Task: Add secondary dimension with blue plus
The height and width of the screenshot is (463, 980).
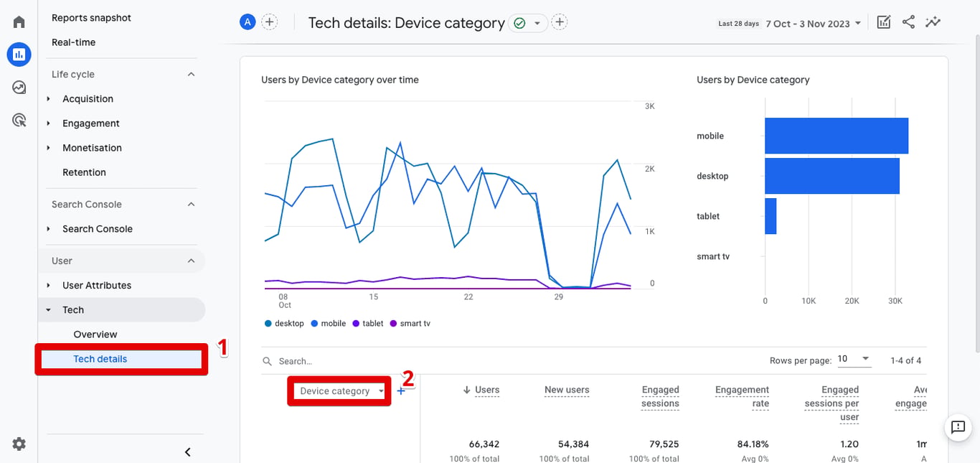Action: click(x=401, y=391)
